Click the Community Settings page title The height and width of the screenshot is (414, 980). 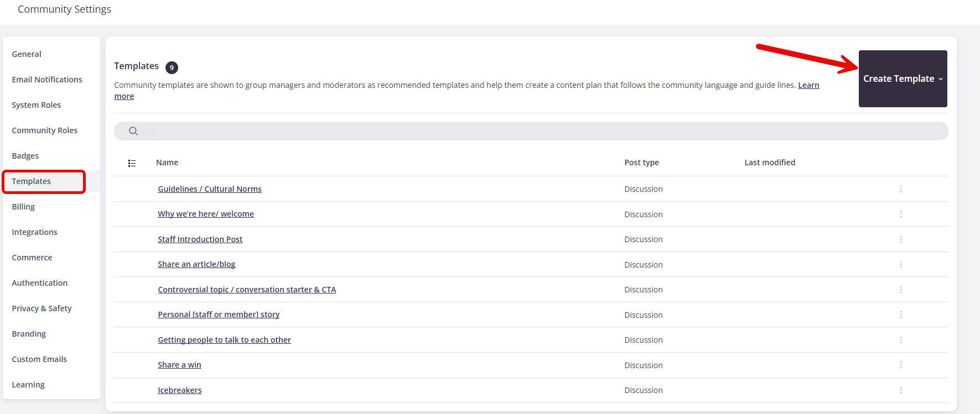coord(64,9)
